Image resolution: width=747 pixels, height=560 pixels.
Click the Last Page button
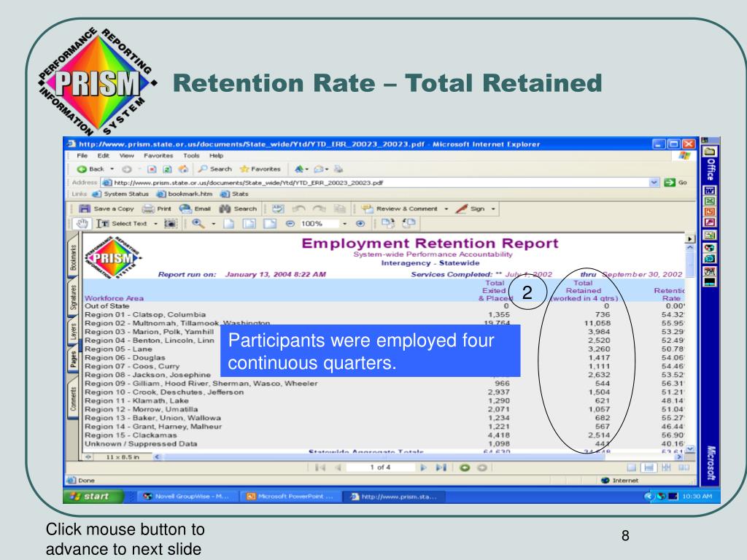coord(441,467)
